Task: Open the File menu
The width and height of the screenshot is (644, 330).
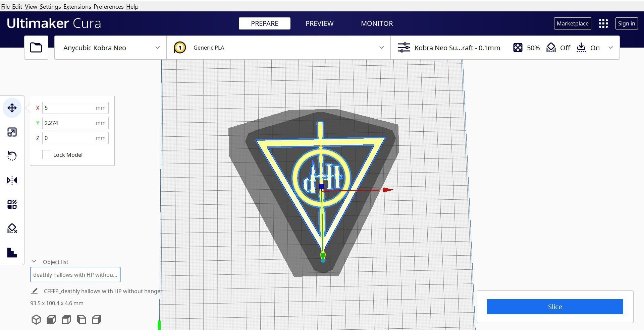Action: click(x=5, y=7)
